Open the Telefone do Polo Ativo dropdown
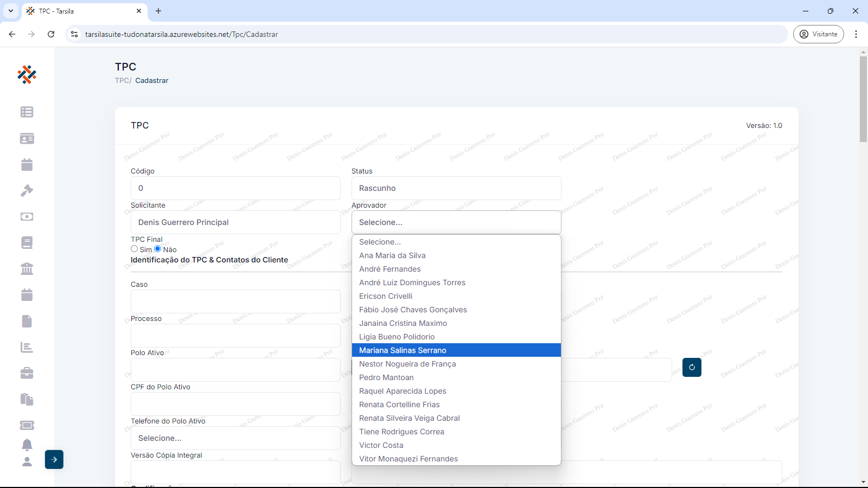 [235, 438]
